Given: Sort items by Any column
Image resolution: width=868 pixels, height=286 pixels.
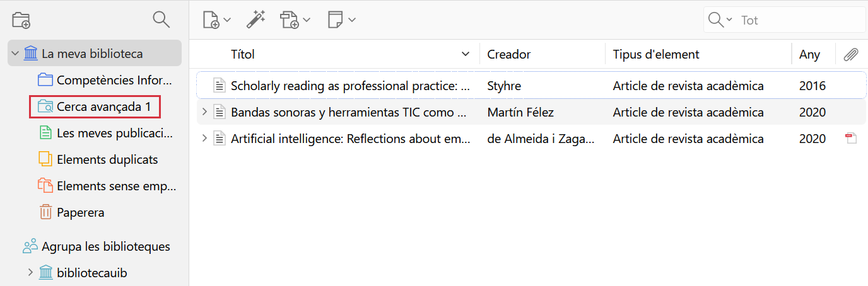Looking at the screenshot, I should 809,54.
